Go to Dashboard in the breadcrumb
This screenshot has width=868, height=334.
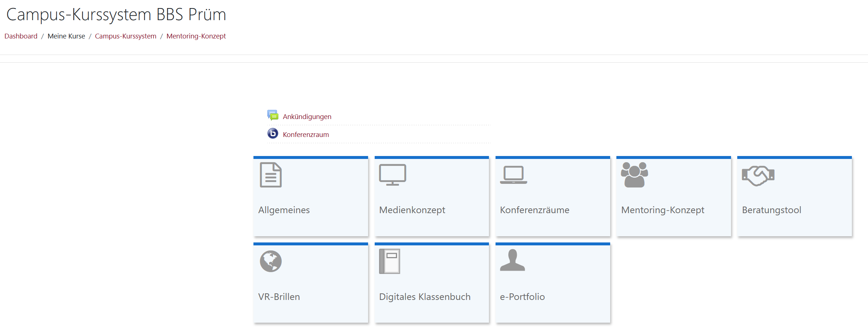pyautogui.click(x=21, y=36)
